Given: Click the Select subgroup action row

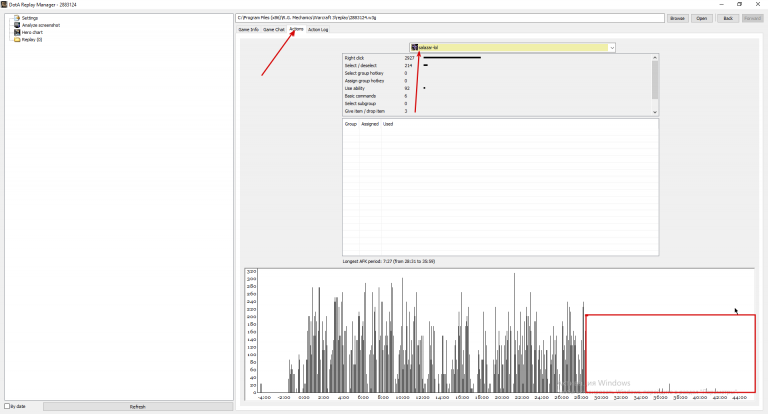Looking at the screenshot, I should [497, 103].
